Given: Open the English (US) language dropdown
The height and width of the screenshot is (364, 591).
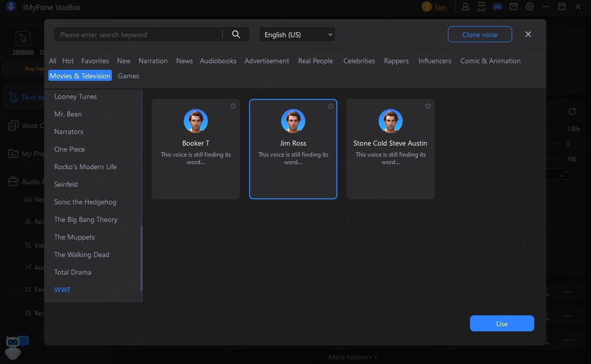Looking at the screenshot, I should tap(297, 34).
